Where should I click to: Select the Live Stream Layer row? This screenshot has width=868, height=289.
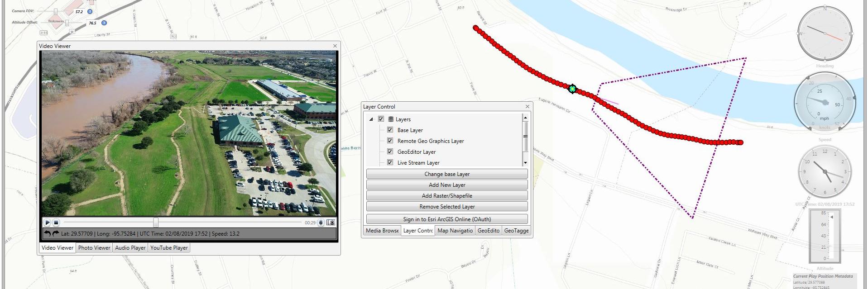coord(418,163)
